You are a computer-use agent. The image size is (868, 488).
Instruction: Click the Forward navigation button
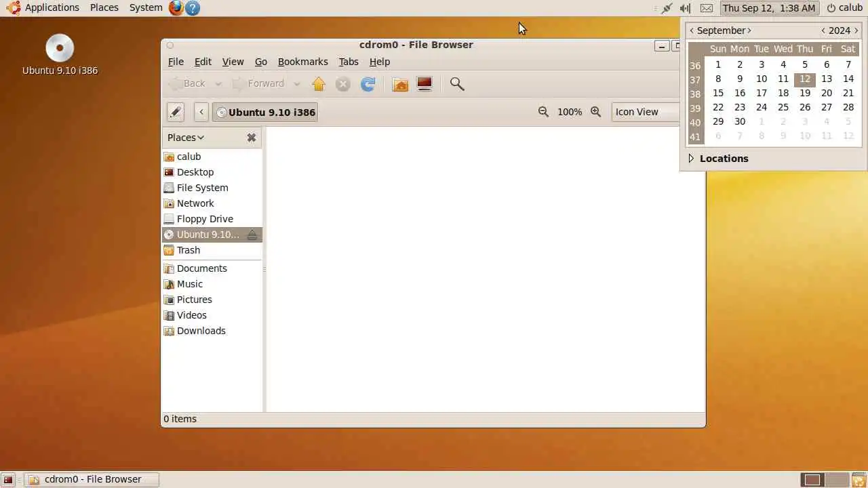[x=259, y=84]
